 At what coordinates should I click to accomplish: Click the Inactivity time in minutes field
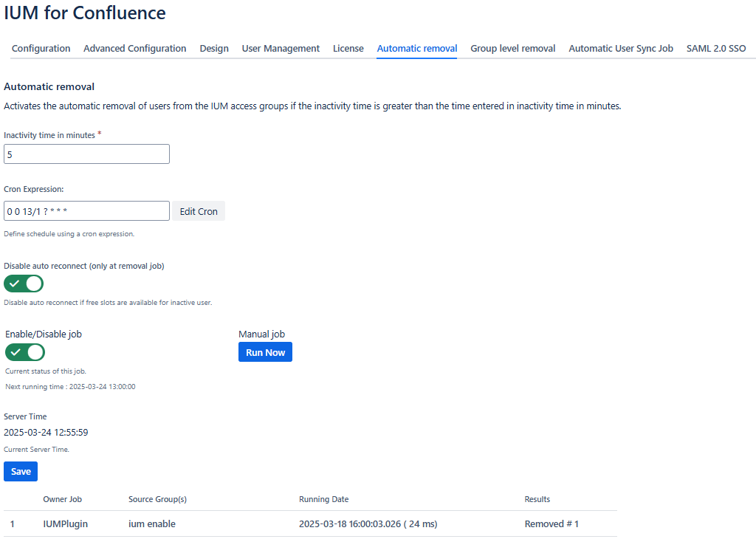tap(86, 154)
